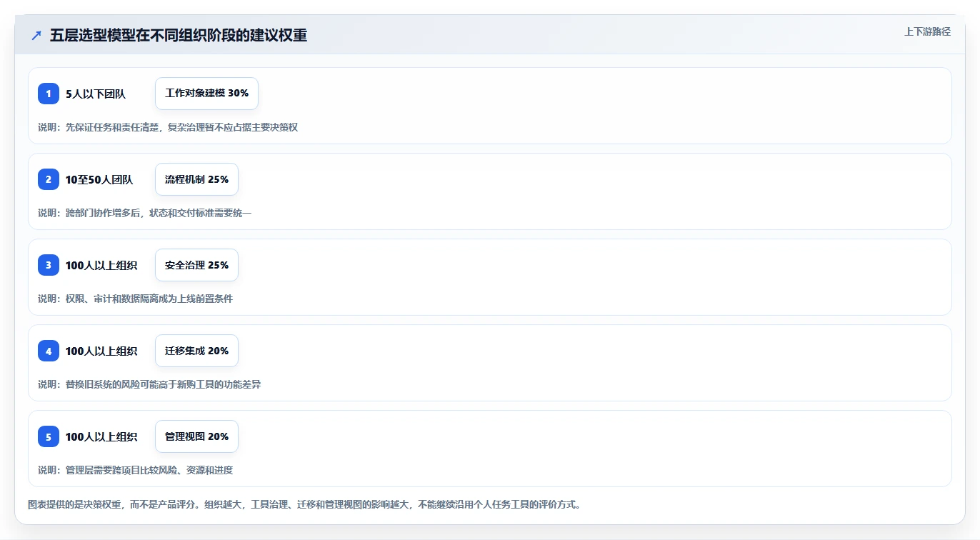
Task: Click the note 先保证任务和责任清楚
Action: 168,127
